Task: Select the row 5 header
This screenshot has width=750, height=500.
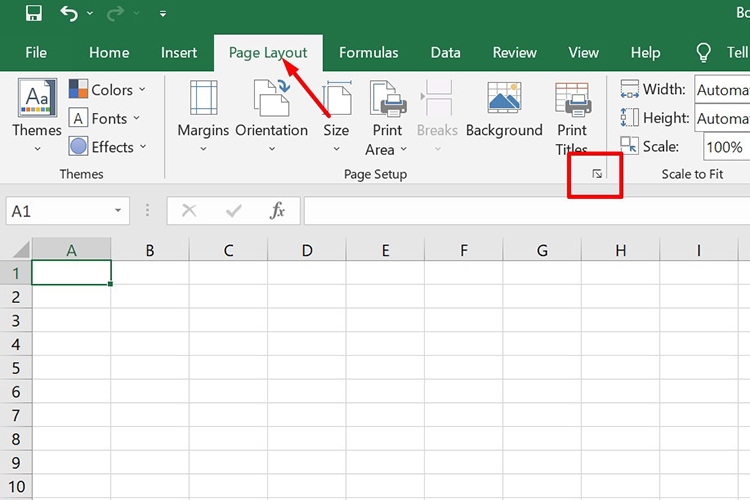Action: pos(15,368)
